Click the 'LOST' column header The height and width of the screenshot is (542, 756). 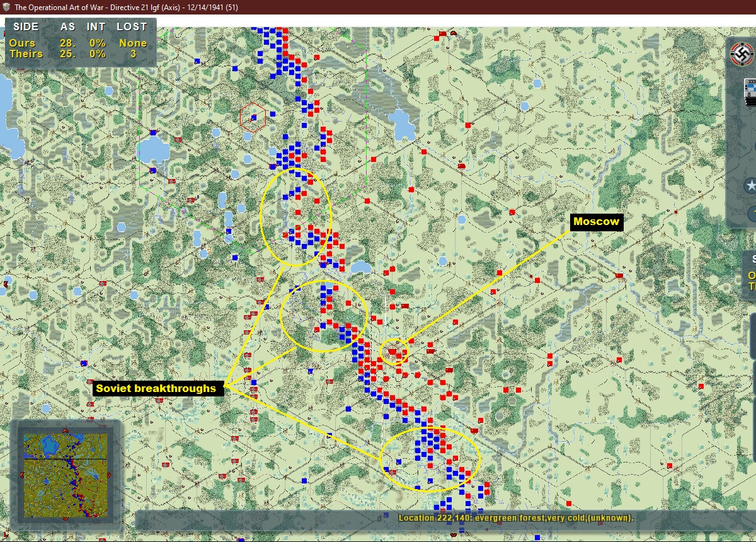[132, 27]
